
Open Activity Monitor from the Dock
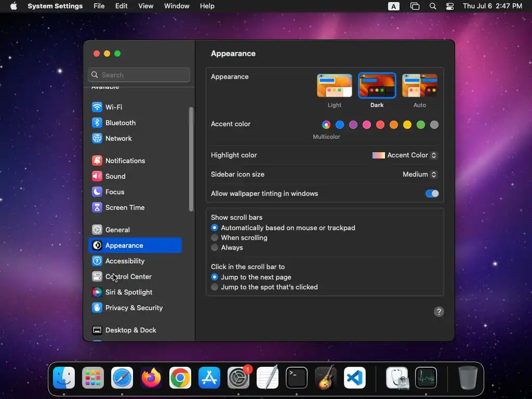(426, 378)
